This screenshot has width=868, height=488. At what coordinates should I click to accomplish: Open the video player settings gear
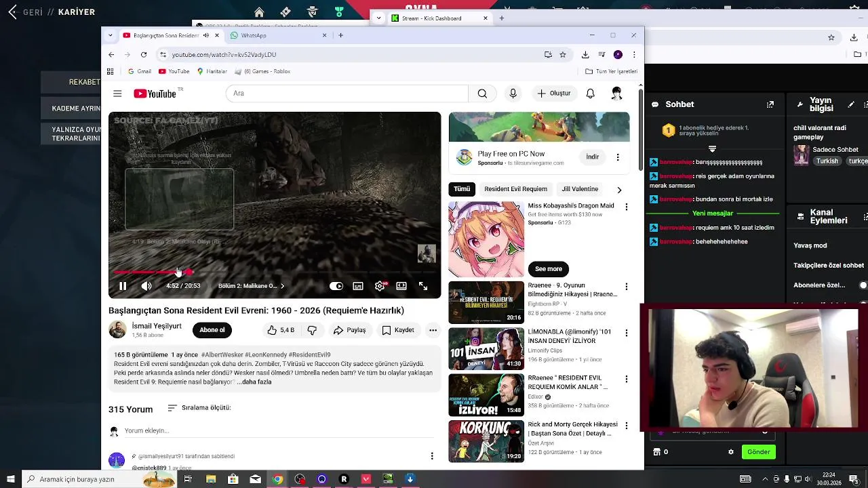point(380,286)
